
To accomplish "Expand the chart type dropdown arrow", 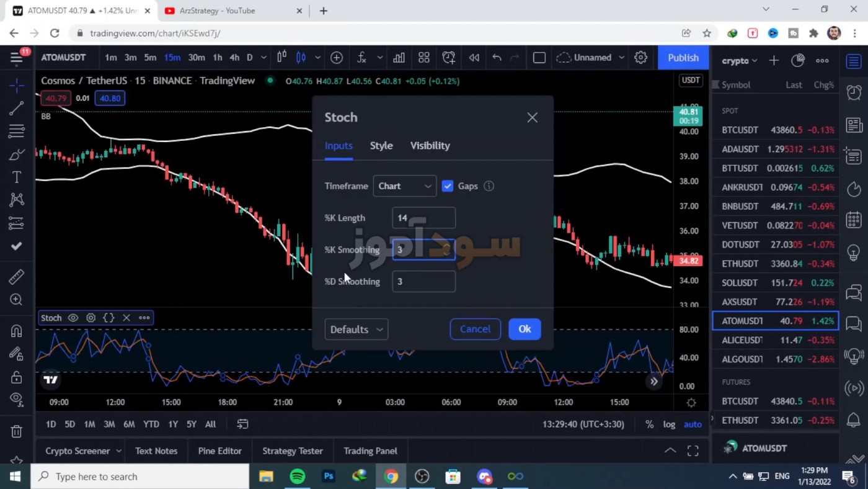I will [x=317, y=58].
